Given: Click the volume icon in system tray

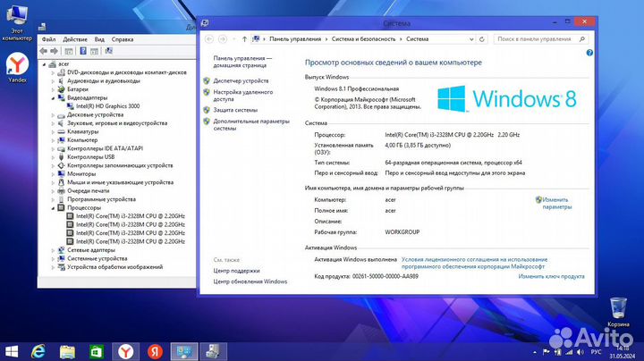Looking at the screenshot, I should [580, 352].
